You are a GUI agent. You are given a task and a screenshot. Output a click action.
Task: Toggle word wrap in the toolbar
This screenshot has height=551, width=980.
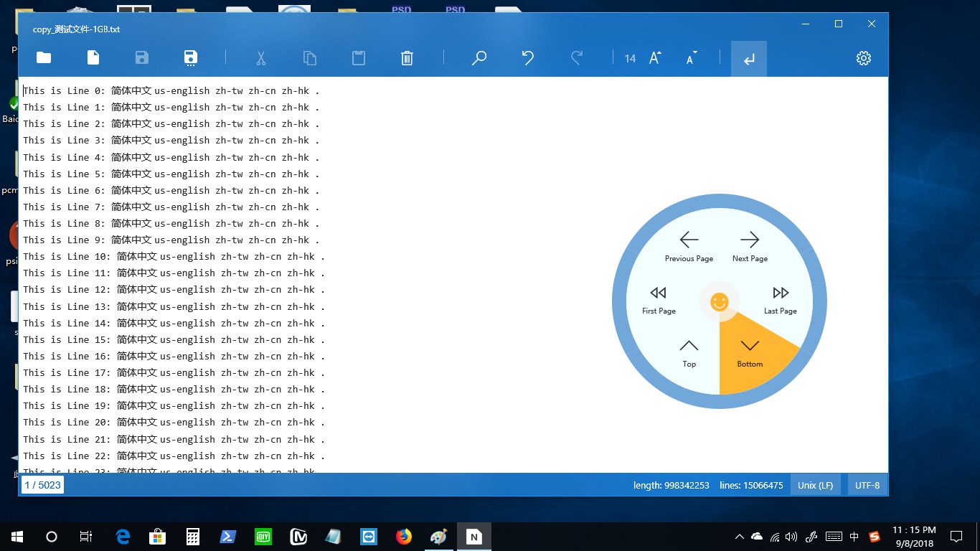pyautogui.click(x=749, y=59)
